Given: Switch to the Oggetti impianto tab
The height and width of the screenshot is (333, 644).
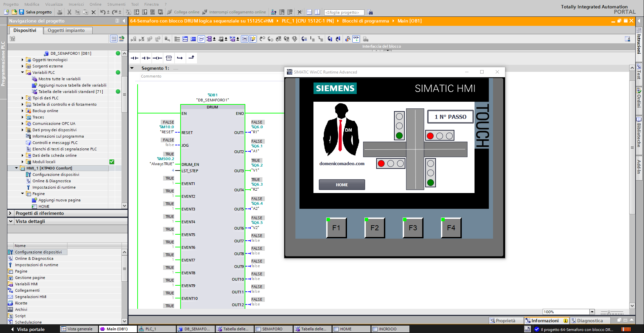Looking at the screenshot, I should pos(66,30).
